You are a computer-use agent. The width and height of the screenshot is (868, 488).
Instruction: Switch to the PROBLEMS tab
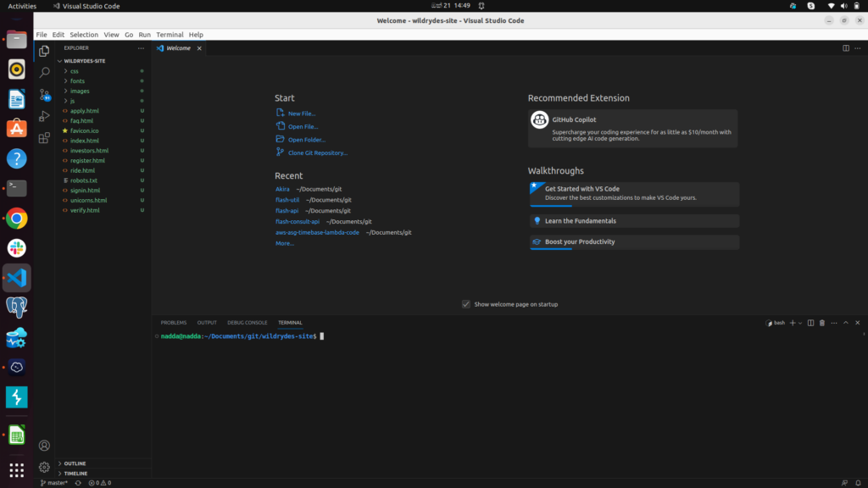[x=174, y=323]
